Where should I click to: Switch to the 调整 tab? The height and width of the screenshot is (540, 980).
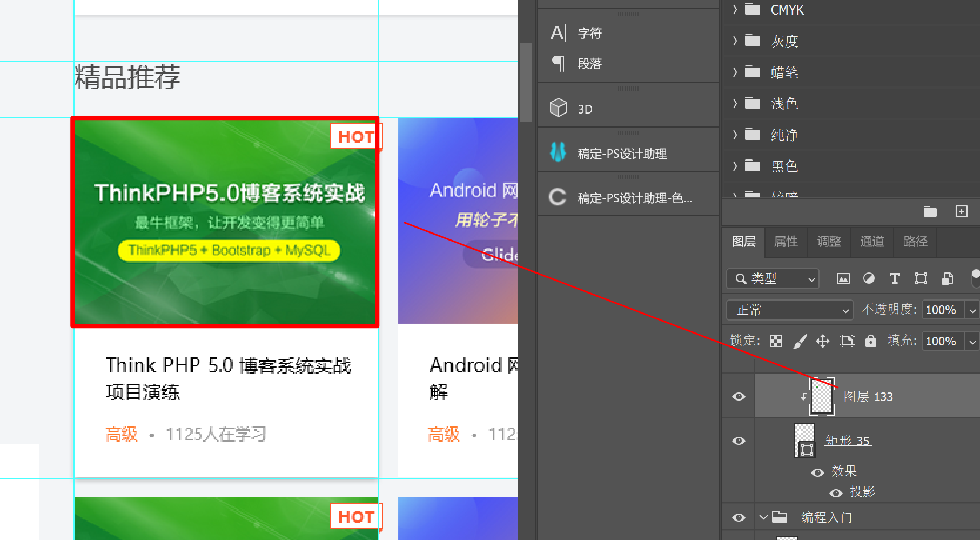click(x=829, y=242)
